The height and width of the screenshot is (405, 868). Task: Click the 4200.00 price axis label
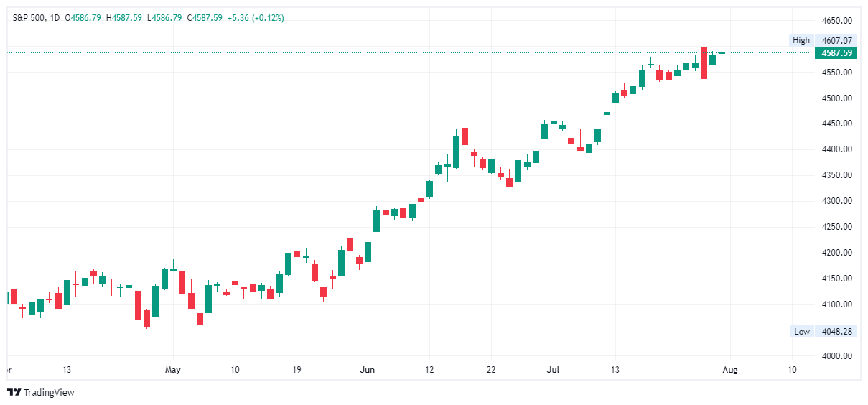837,253
